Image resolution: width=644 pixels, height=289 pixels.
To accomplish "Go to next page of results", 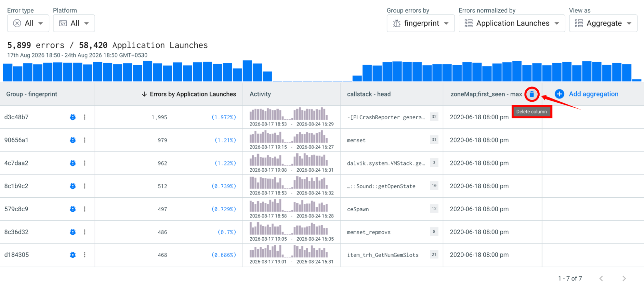I will [x=624, y=278].
